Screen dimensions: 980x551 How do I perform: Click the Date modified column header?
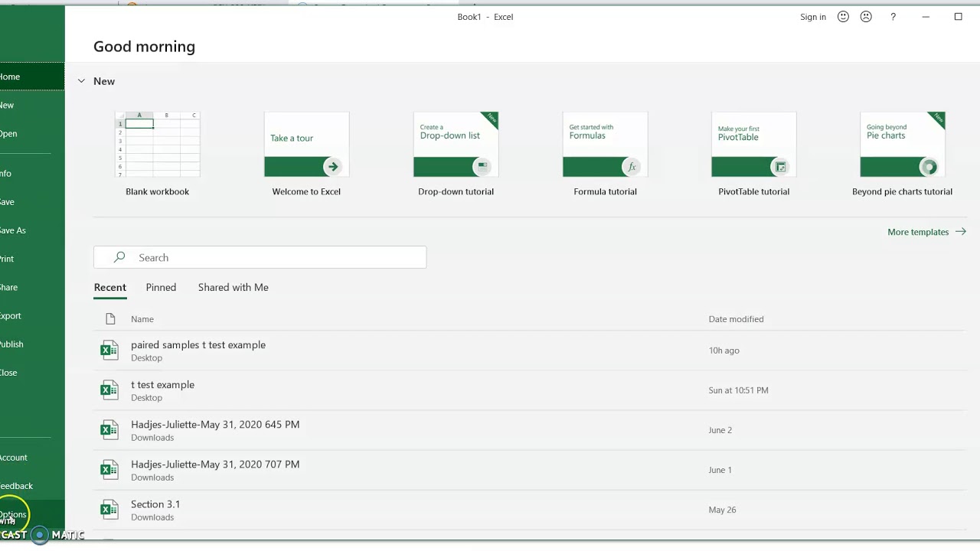(x=736, y=319)
